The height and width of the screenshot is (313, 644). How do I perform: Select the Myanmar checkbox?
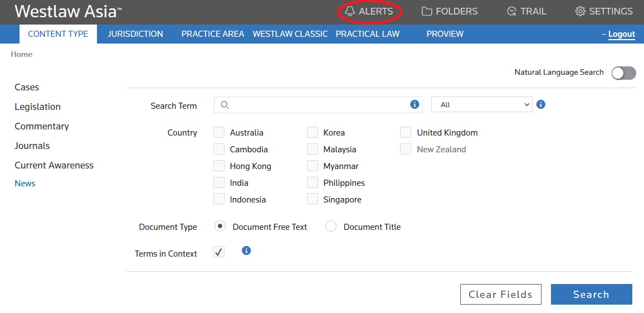pyautogui.click(x=313, y=166)
